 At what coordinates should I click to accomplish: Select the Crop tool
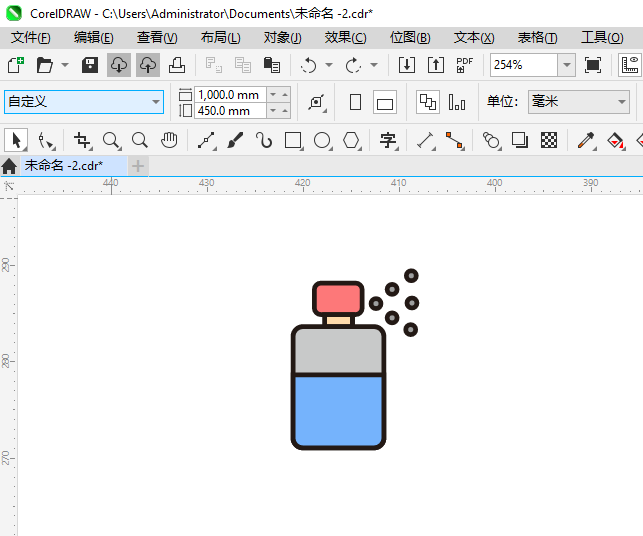pyautogui.click(x=82, y=140)
